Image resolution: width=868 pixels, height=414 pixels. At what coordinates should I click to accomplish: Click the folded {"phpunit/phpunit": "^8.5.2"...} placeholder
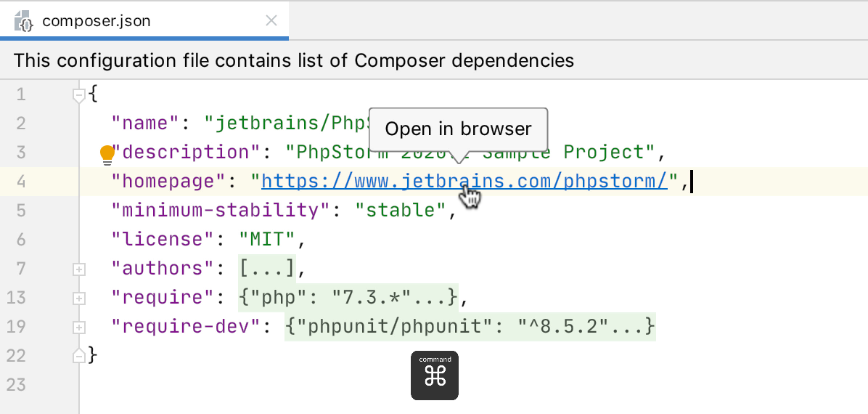(x=470, y=326)
